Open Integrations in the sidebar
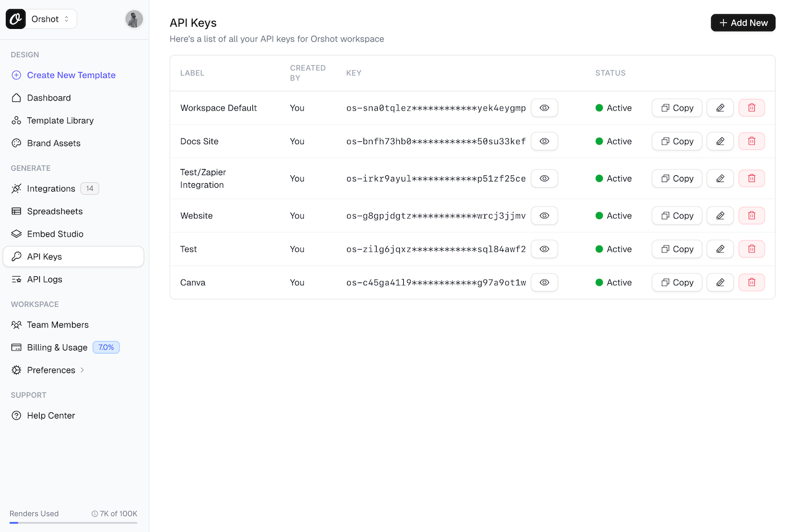 pos(51,189)
